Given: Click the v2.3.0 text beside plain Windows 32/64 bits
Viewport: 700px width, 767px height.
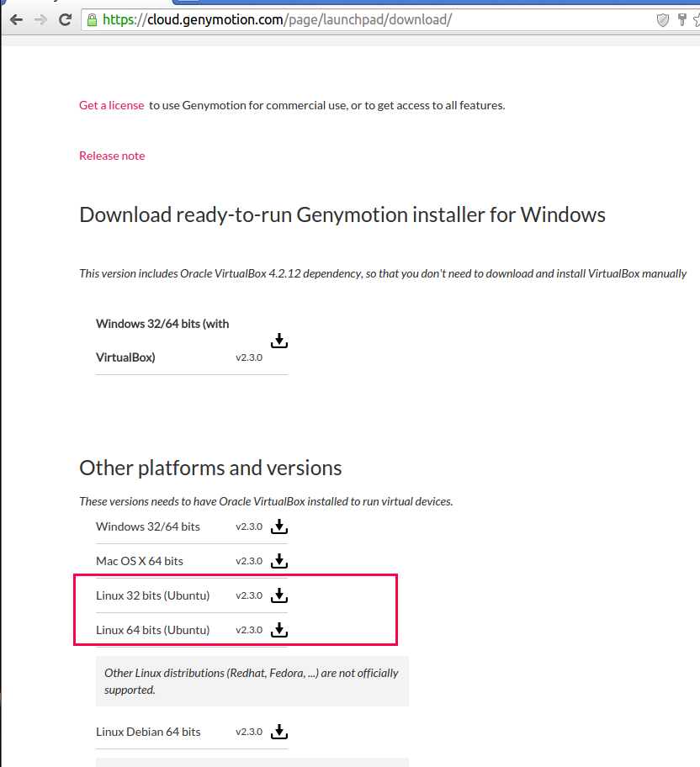Looking at the screenshot, I should 249,526.
